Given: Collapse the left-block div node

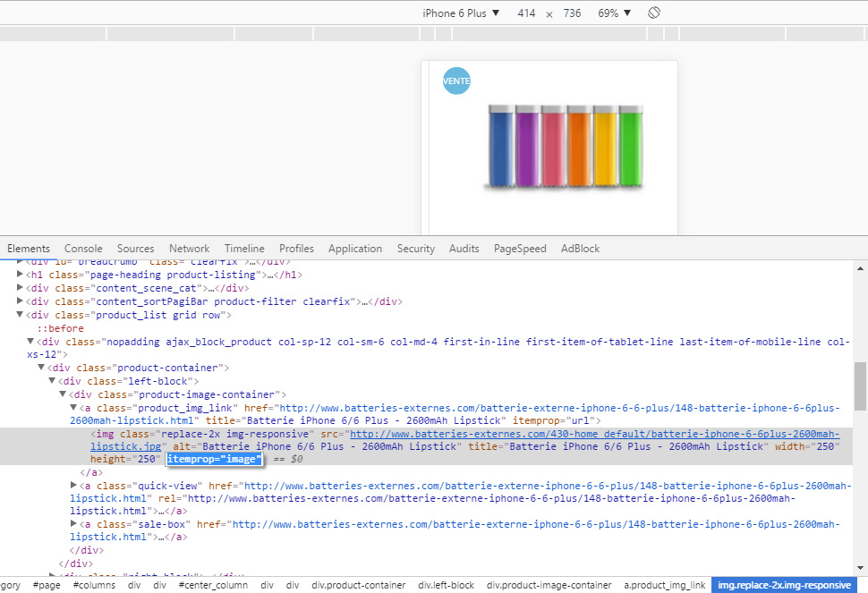Looking at the screenshot, I should point(52,381).
